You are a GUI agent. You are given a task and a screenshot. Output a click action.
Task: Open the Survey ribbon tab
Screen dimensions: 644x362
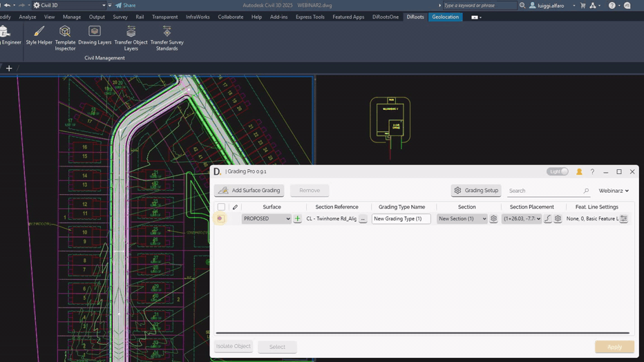pos(120,17)
